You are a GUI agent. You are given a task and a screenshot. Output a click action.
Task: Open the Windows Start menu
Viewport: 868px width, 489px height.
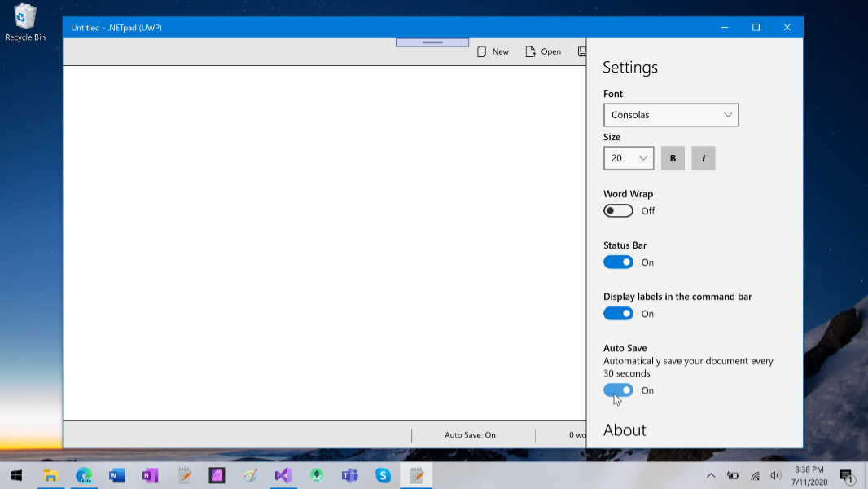(16, 475)
